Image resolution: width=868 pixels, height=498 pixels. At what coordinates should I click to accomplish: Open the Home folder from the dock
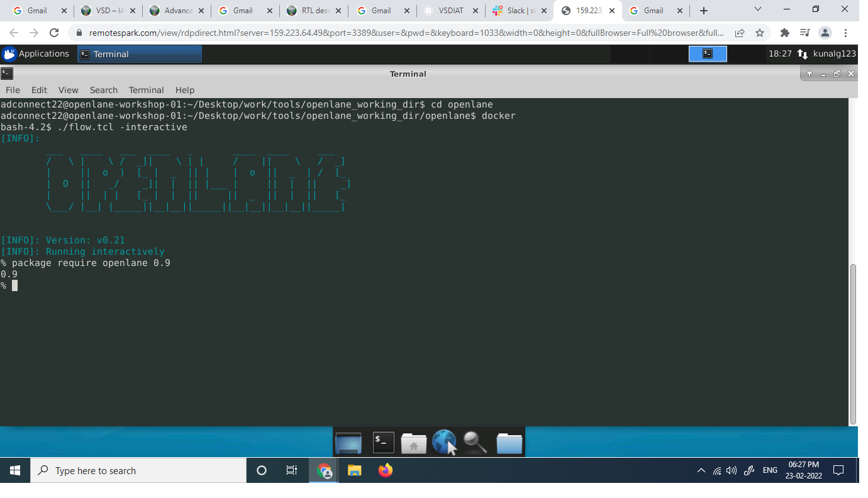click(x=413, y=442)
